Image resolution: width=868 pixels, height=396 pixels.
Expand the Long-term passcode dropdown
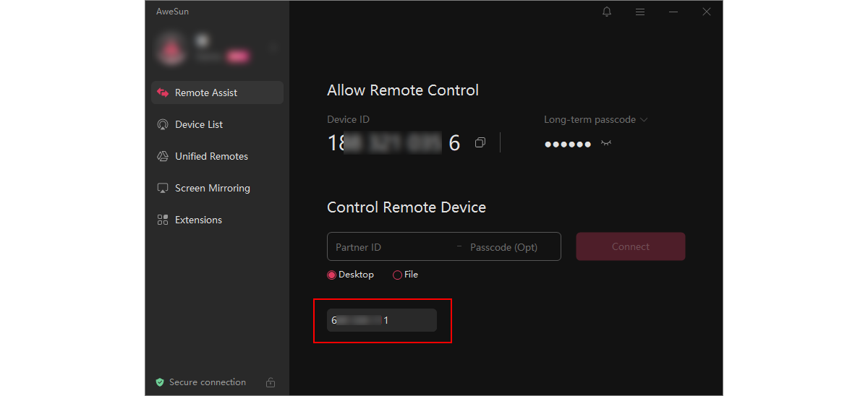(644, 120)
